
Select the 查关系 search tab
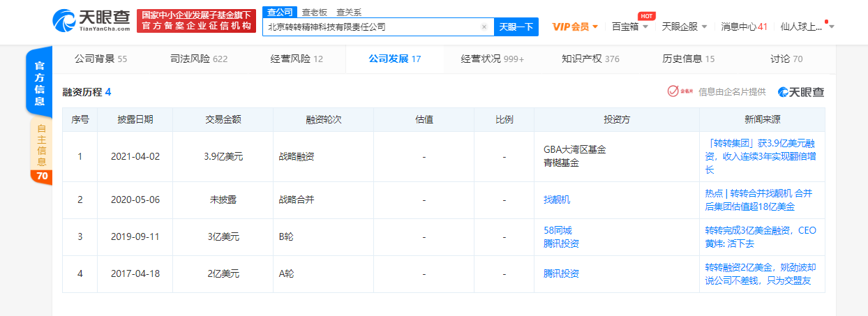point(349,12)
